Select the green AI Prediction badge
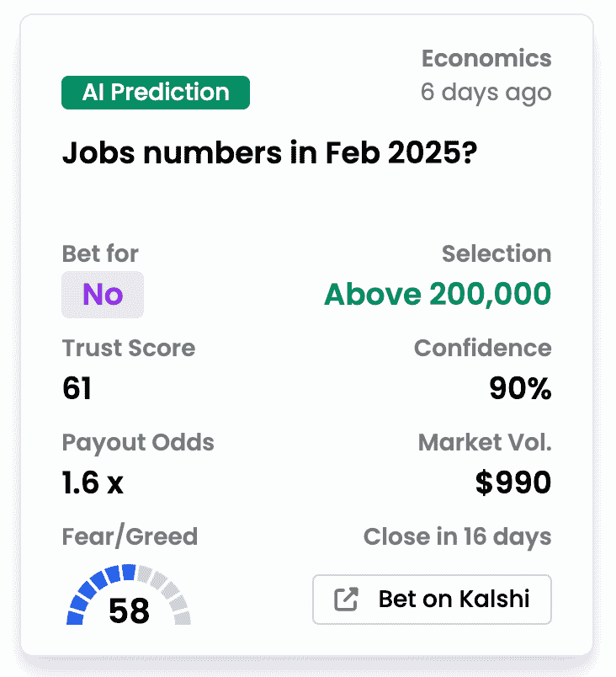This screenshot has height=677, width=616. point(156,93)
